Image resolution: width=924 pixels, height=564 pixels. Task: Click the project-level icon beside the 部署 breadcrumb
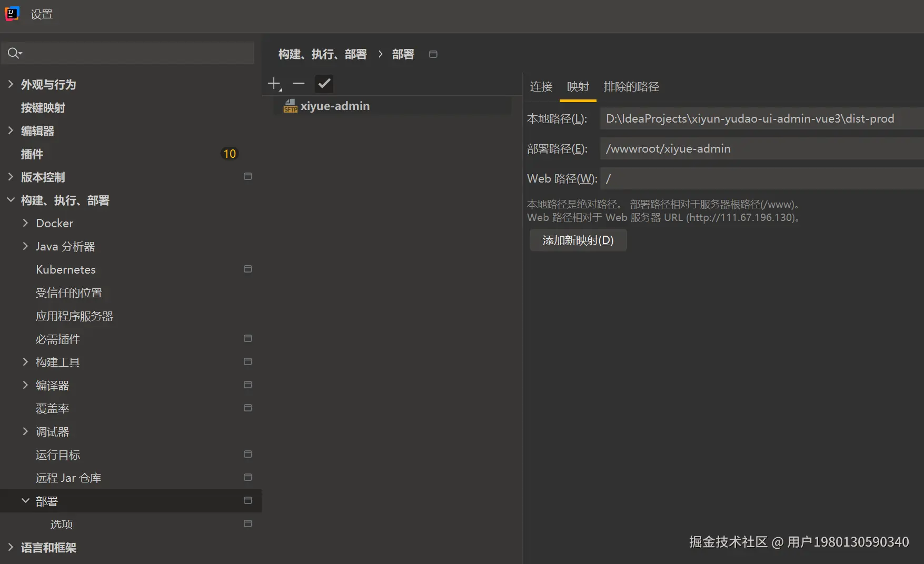tap(433, 54)
